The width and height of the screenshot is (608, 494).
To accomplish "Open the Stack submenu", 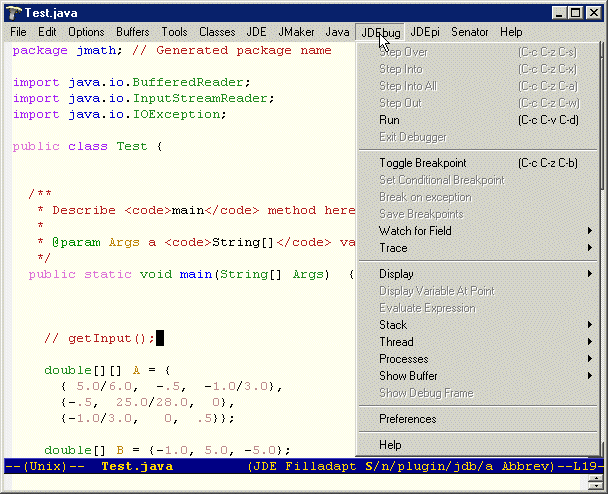I will [393, 325].
